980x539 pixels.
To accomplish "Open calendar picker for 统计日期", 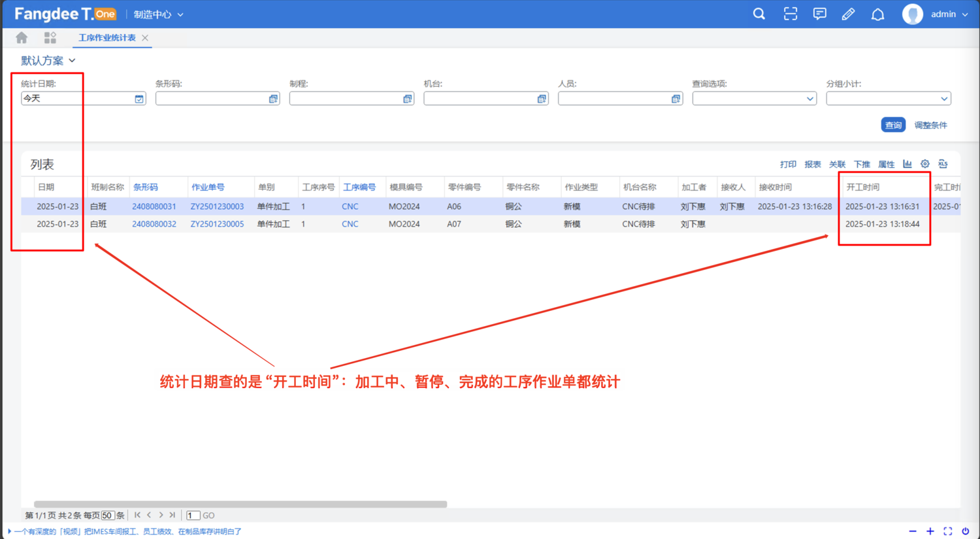I will click(139, 99).
